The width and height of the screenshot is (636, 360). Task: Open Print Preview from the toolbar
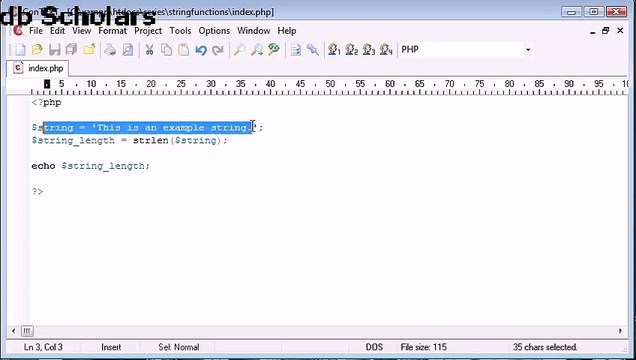pyautogui.click(x=128, y=50)
